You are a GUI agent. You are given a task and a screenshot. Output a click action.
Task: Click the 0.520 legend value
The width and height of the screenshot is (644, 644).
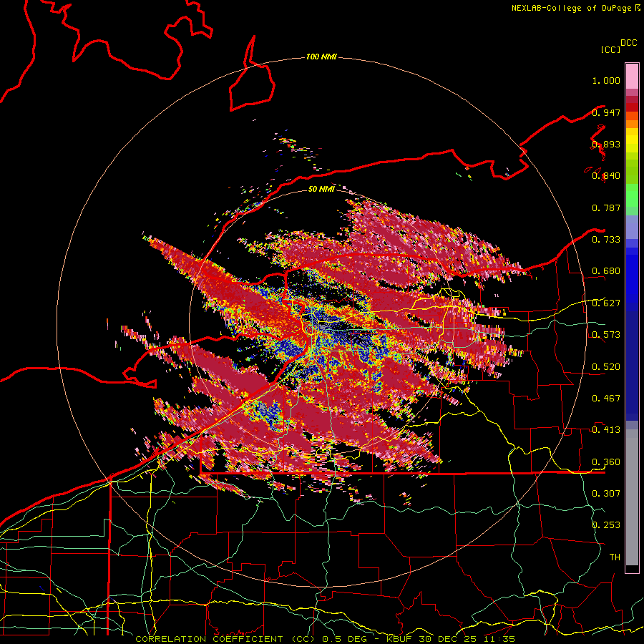(x=606, y=367)
